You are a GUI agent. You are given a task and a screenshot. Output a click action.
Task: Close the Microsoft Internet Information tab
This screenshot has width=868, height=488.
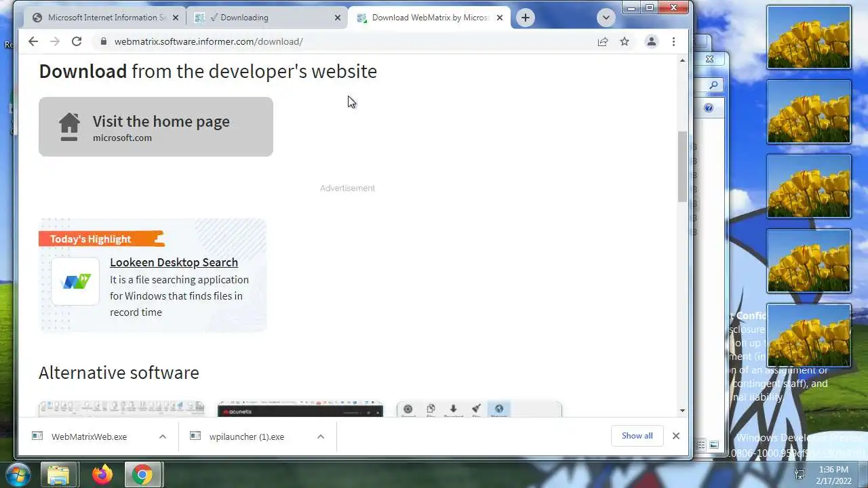click(176, 18)
